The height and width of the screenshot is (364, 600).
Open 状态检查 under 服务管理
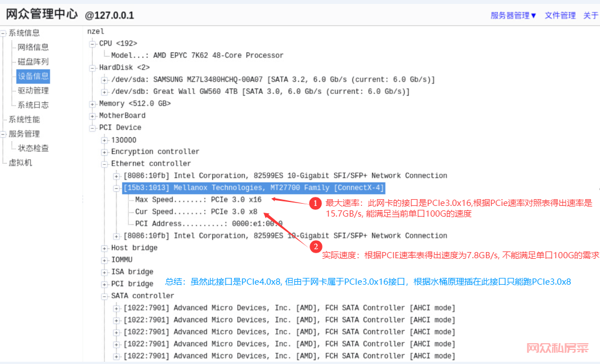[33, 149]
